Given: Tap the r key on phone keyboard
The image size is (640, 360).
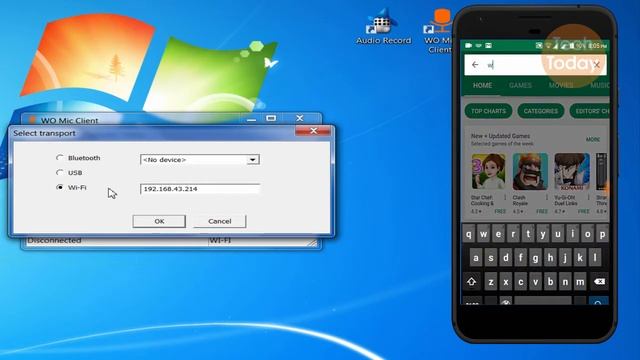Looking at the screenshot, I should (513, 234).
